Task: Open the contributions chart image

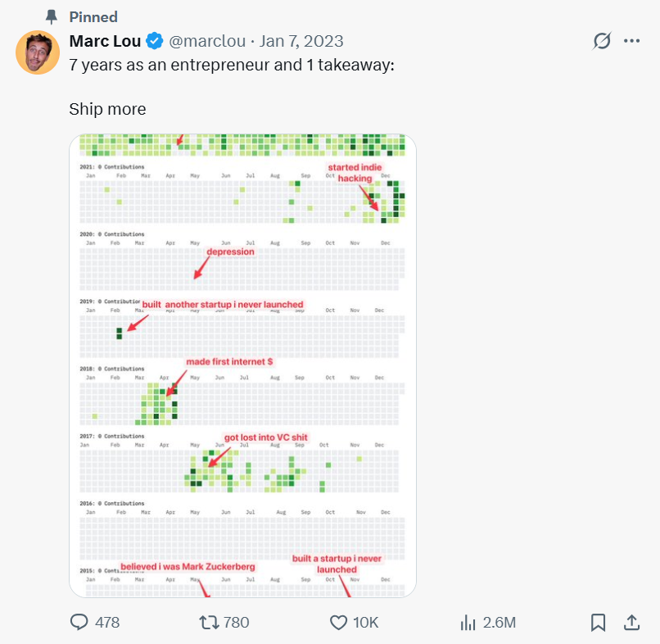Action: click(242, 365)
